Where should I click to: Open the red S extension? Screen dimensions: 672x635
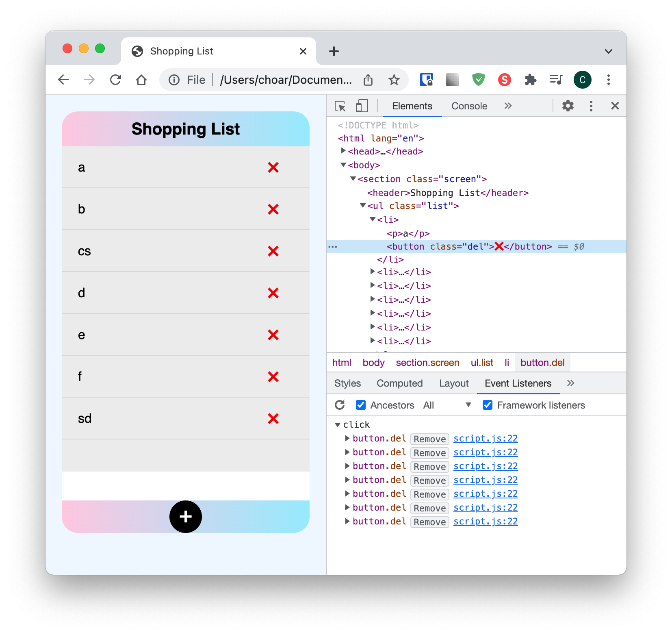tap(505, 80)
